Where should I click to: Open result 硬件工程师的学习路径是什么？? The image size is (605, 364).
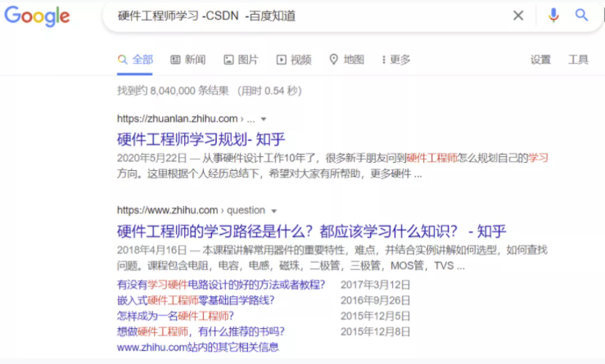311,231
